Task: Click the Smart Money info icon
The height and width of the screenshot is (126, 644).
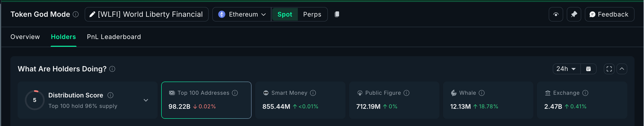Action: click(313, 93)
